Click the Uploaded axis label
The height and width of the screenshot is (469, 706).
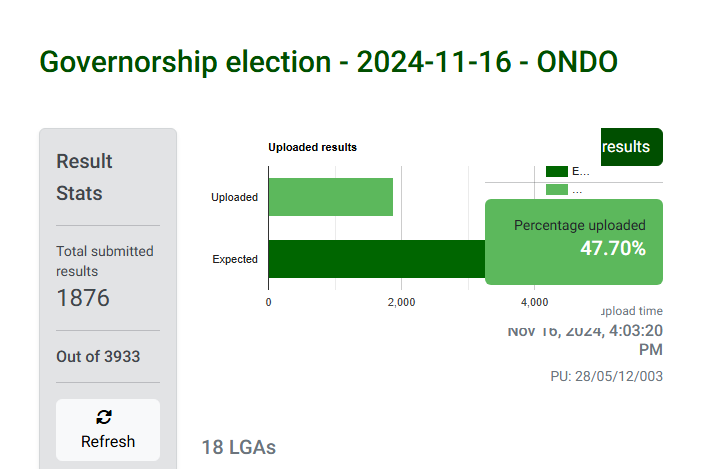tap(234, 197)
